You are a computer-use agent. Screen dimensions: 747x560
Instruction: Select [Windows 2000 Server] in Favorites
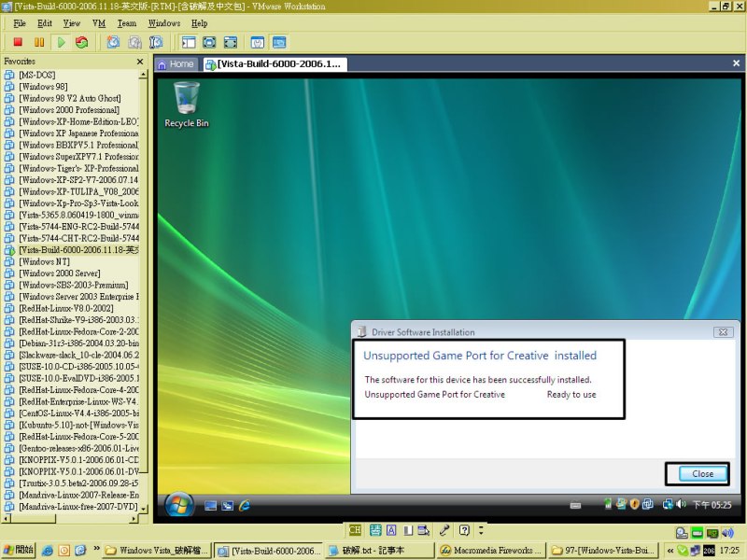click(60, 273)
